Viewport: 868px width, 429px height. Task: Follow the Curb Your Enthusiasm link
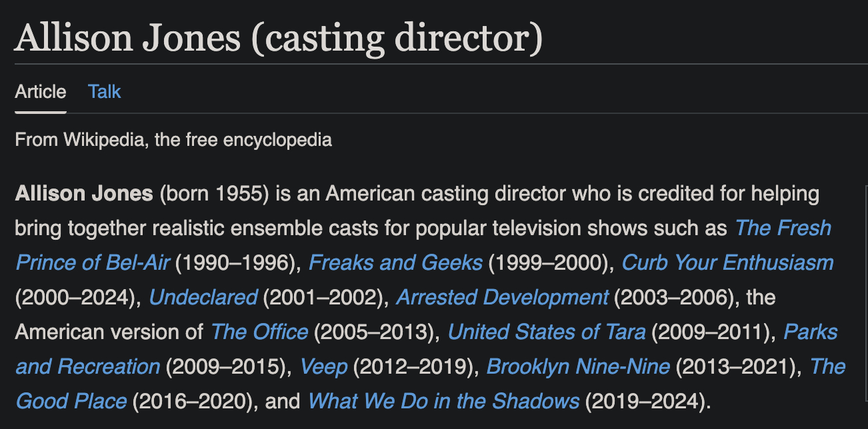point(727,262)
